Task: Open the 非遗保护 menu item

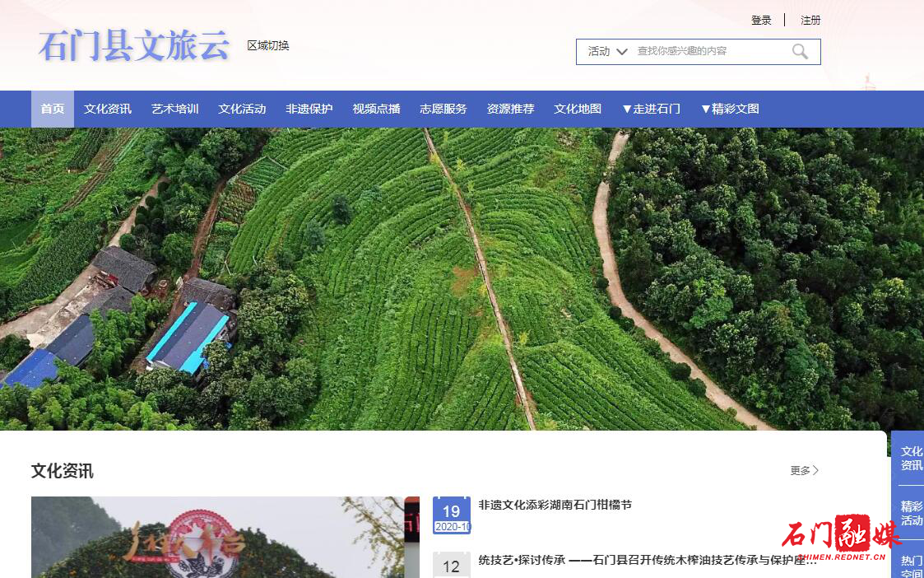Action: [x=309, y=110]
